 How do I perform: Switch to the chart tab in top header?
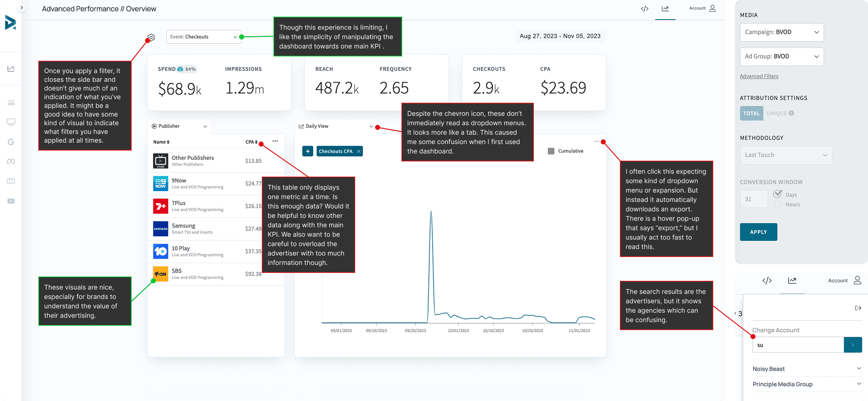click(x=665, y=8)
